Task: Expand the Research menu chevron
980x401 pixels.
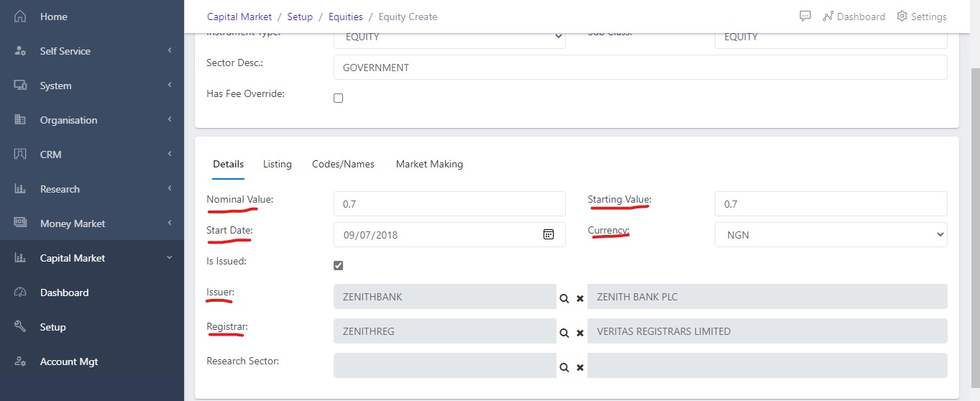Action: click(170, 189)
